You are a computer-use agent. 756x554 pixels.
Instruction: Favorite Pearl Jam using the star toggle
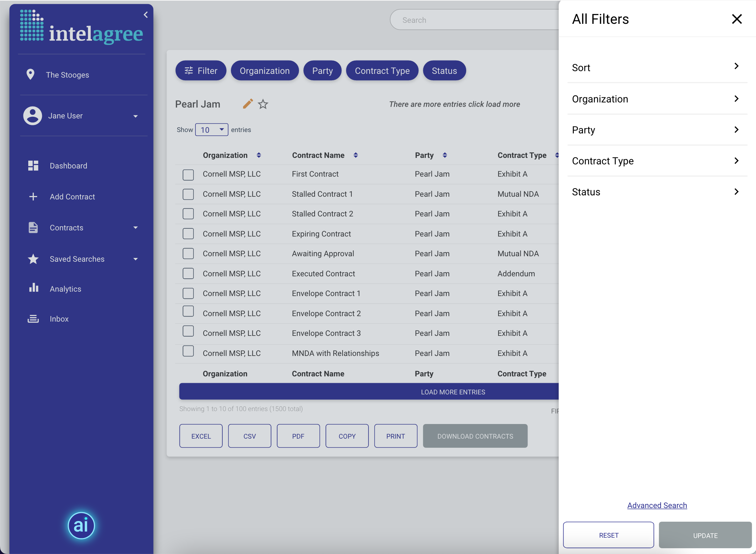263,104
